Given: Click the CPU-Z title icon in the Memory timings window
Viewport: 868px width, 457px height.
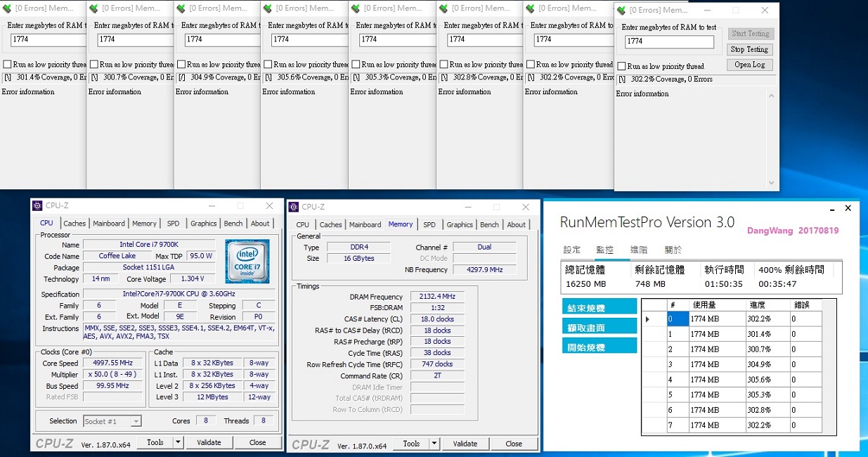Looking at the screenshot, I should (294, 207).
